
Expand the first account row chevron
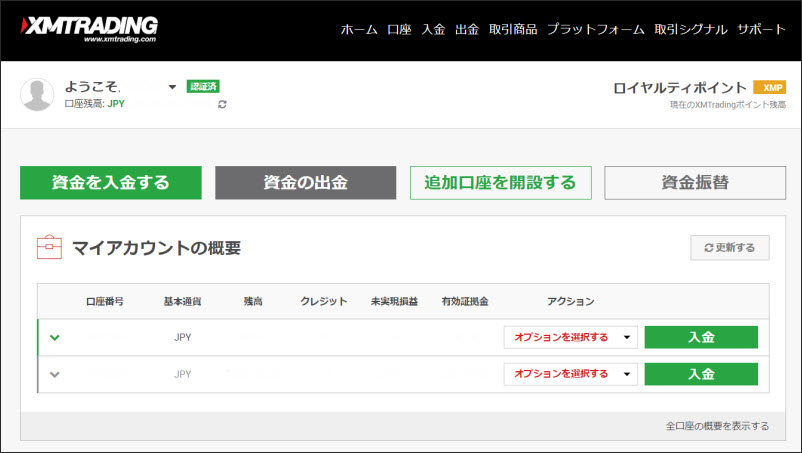[x=55, y=337]
